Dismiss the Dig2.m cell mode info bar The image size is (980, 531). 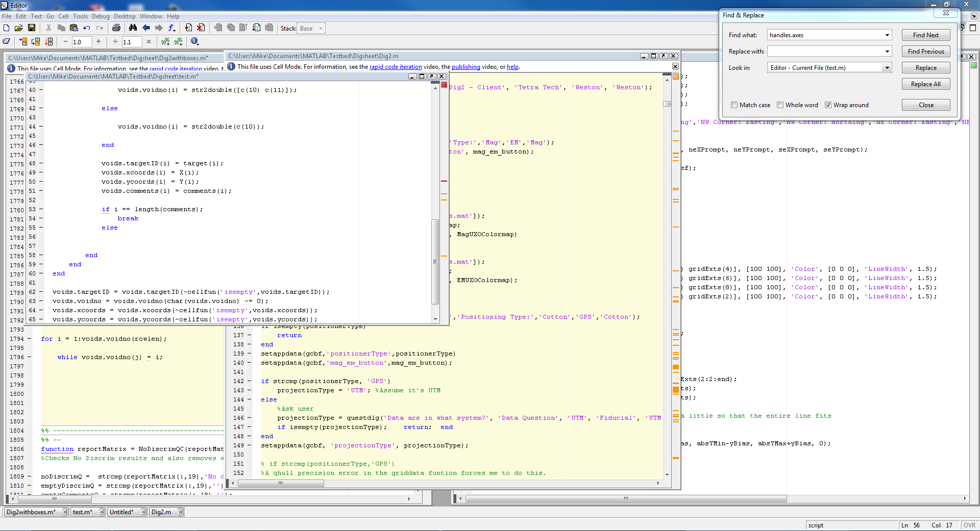coord(675,67)
